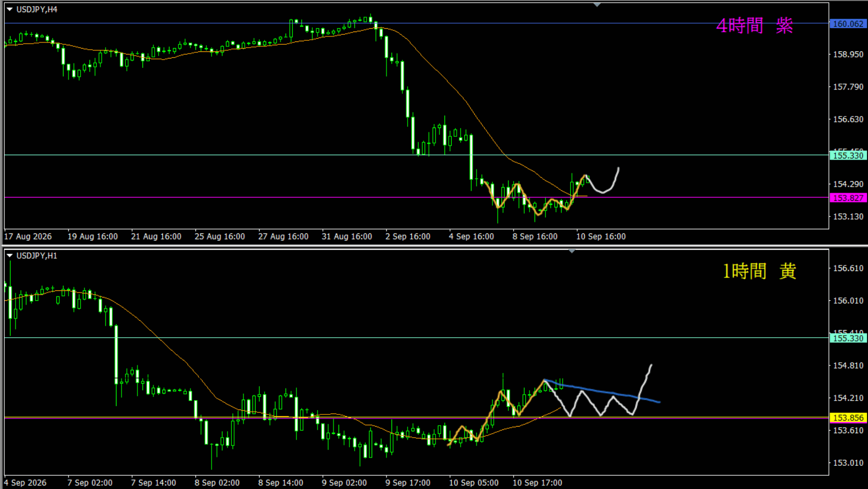The width and height of the screenshot is (868, 489).
Task: Open the USDJPY,H4 chart title dropdown triangle
Action: coord(9,9)
